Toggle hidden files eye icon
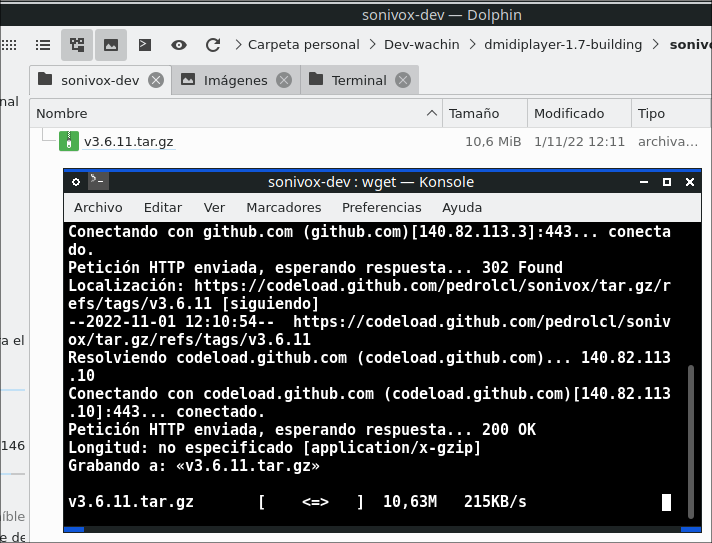The image size is (712, 543). point(179,45)
